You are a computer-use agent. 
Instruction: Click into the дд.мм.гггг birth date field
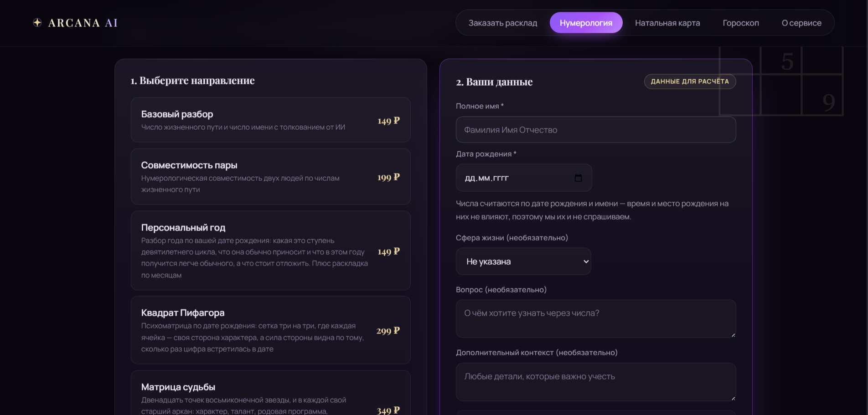pyautogui.click(x=524, y=178)
